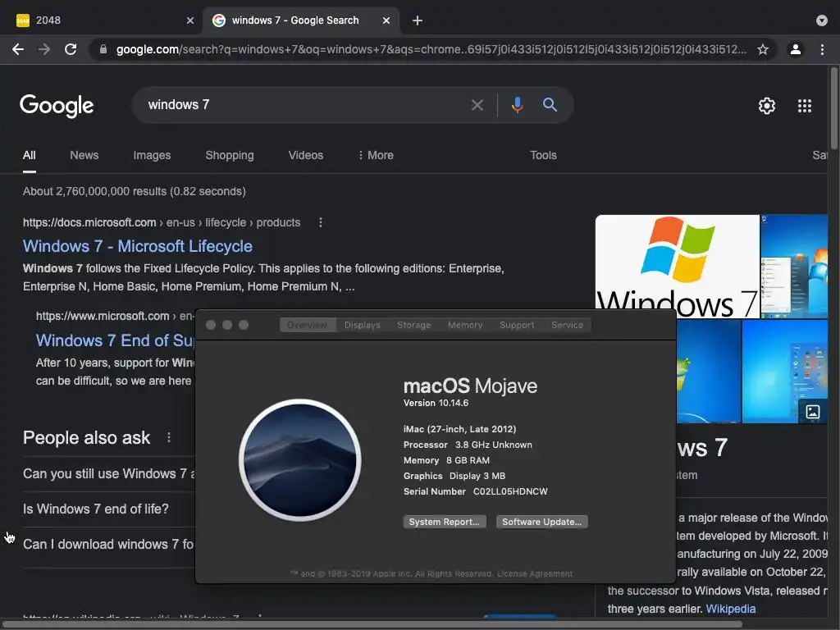Viewport: 840px width, 630px height.
Task: Close the 2048 tab
Action: click(190, 21)
